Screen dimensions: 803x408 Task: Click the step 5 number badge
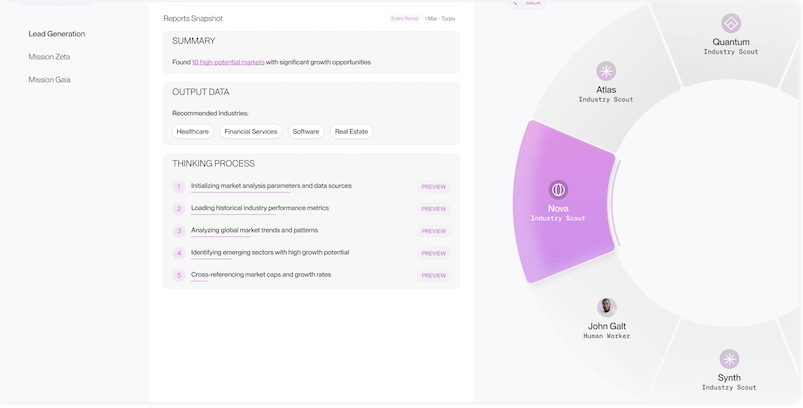pyautogui.click(x=179, y=275)
